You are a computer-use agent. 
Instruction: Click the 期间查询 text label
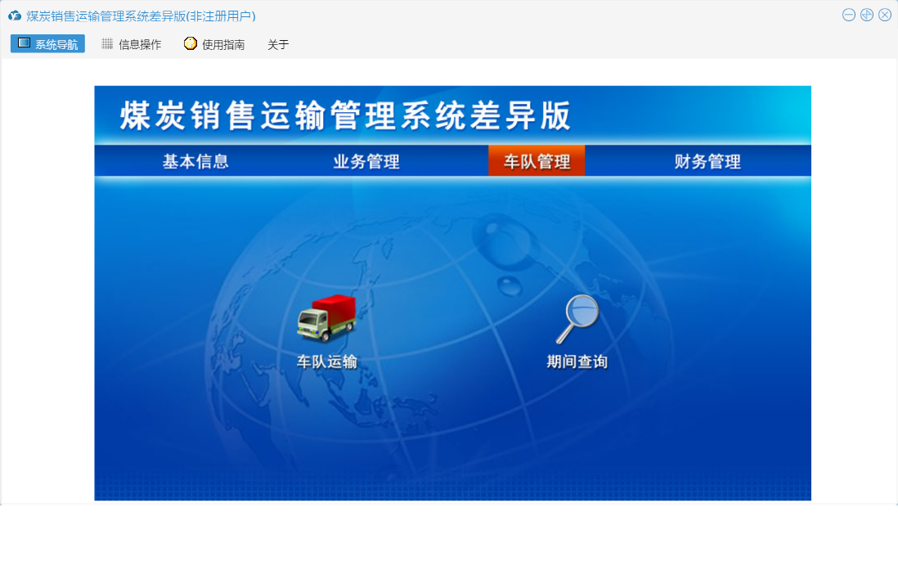(577, 361)
